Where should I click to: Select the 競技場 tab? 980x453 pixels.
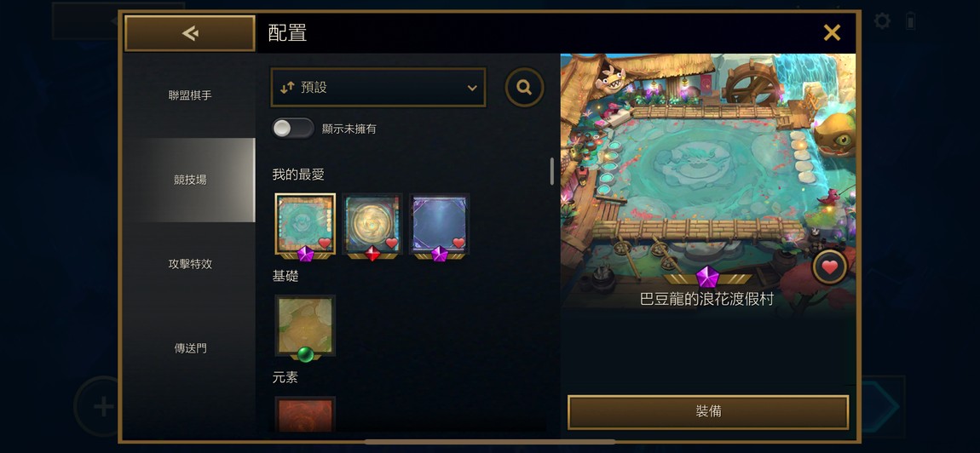(190, 180)
